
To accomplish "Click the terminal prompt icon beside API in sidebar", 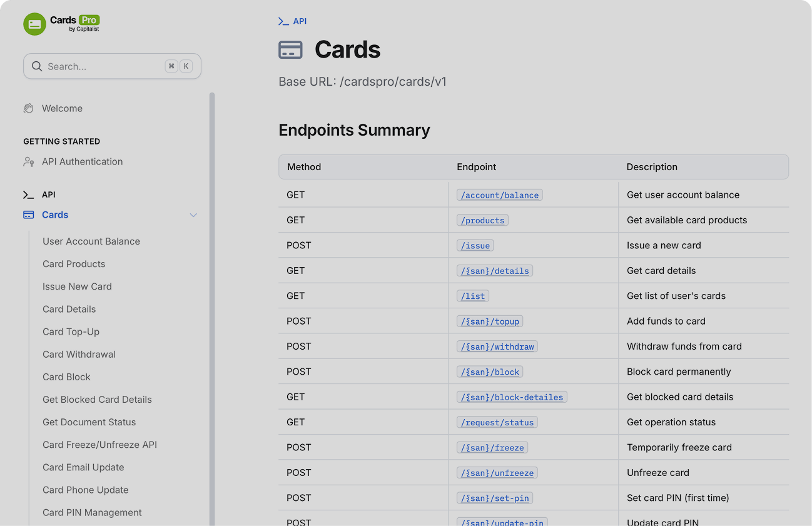I will 29,195.
